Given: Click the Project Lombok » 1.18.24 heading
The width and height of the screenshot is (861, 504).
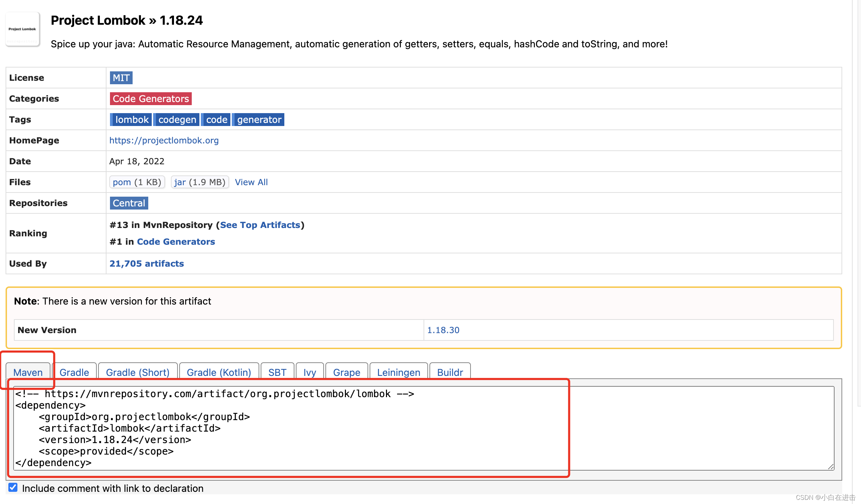Looking at the screenshot, I should pos(127,20).
